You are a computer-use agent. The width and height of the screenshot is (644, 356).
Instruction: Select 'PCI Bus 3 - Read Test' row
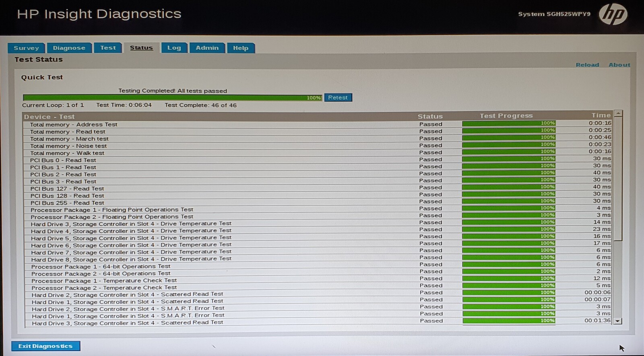pos(318,181)
